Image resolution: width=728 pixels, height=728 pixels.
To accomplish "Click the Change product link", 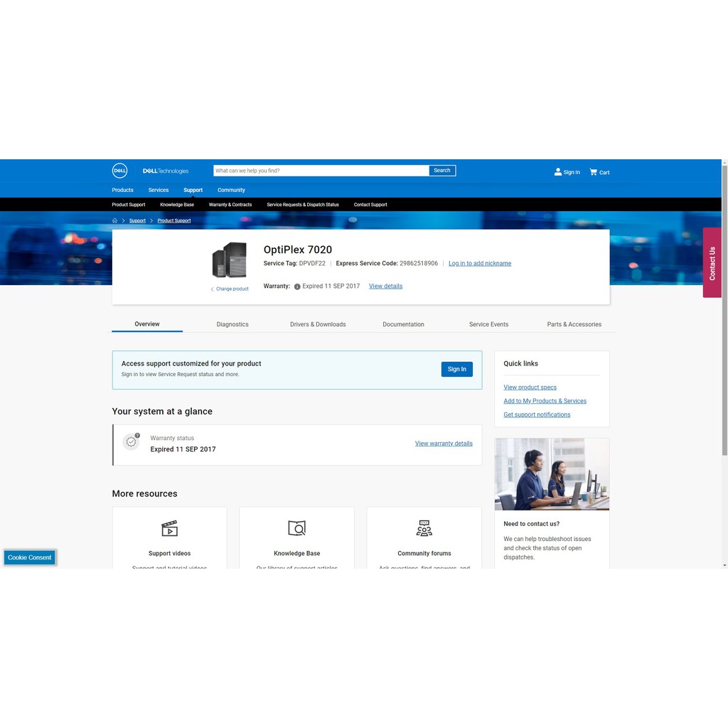I will tap(232, 289).
